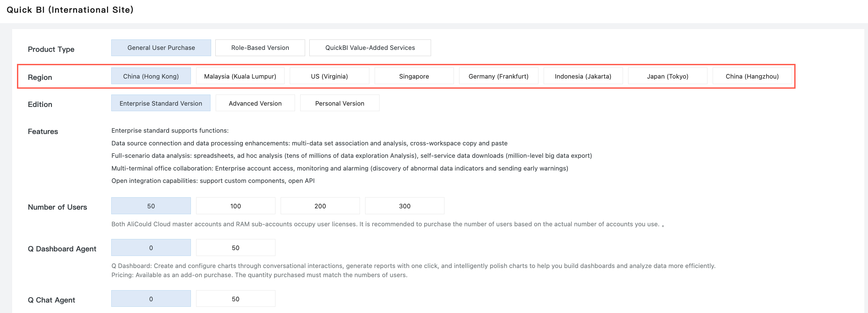Click the 'Multi-terminal office collaboration' feature line
The height and width of the screenshot is (313, 868).
(x=340, y=168)
